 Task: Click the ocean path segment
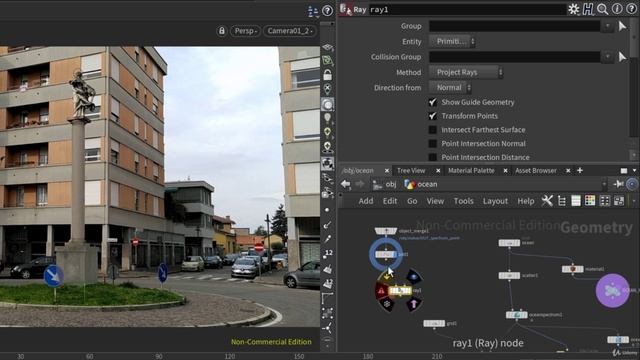421,184
